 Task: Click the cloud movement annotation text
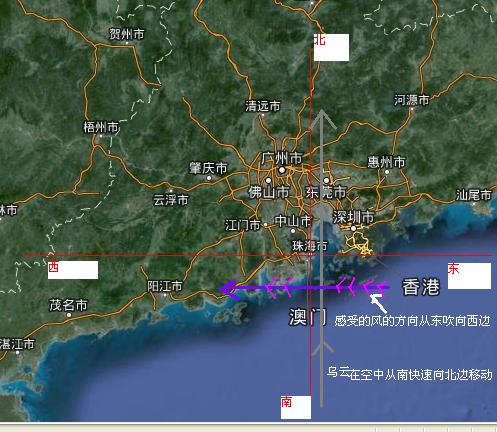pyautogui.click(x=409, y=373)
